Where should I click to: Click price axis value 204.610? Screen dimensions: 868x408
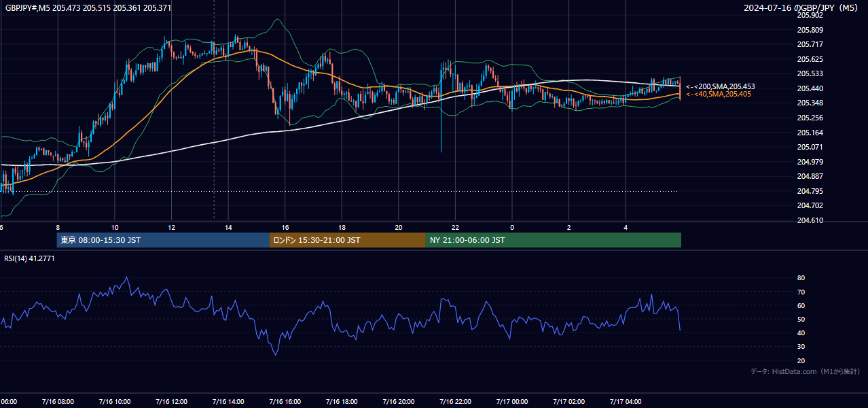[x=810, y=220]
